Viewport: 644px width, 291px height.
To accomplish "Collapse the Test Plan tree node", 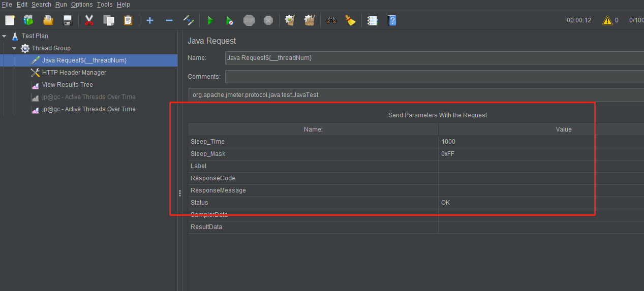I will point(5,36).
